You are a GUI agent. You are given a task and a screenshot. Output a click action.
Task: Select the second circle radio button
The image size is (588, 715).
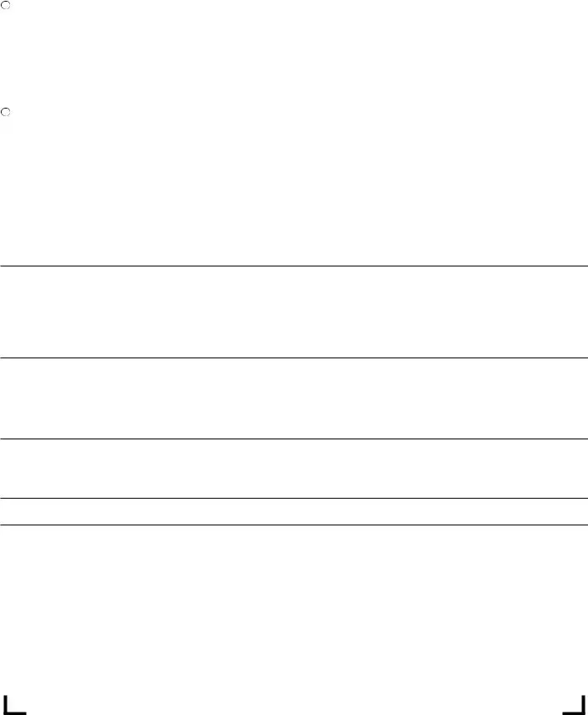click(5, 112)
